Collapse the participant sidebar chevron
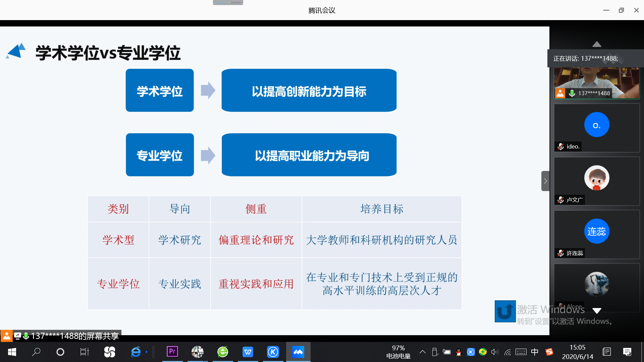Viewport: 644px width, 362px height. [545, 181]
